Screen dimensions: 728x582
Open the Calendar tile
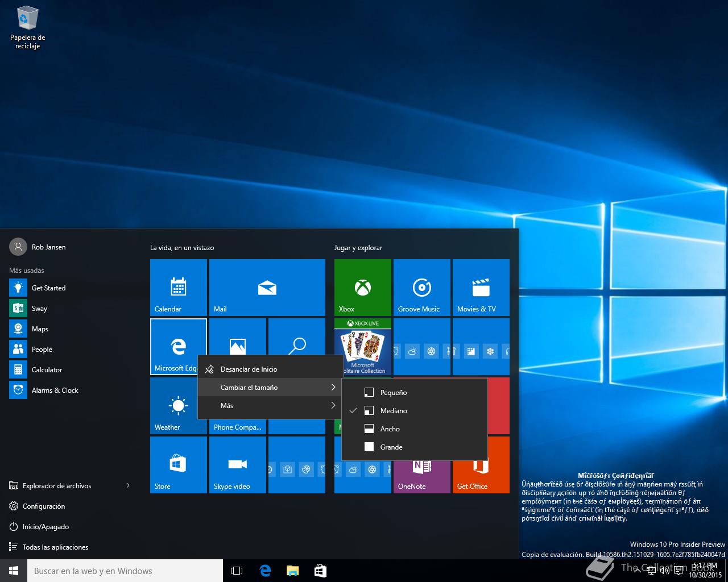click(179, 288)
